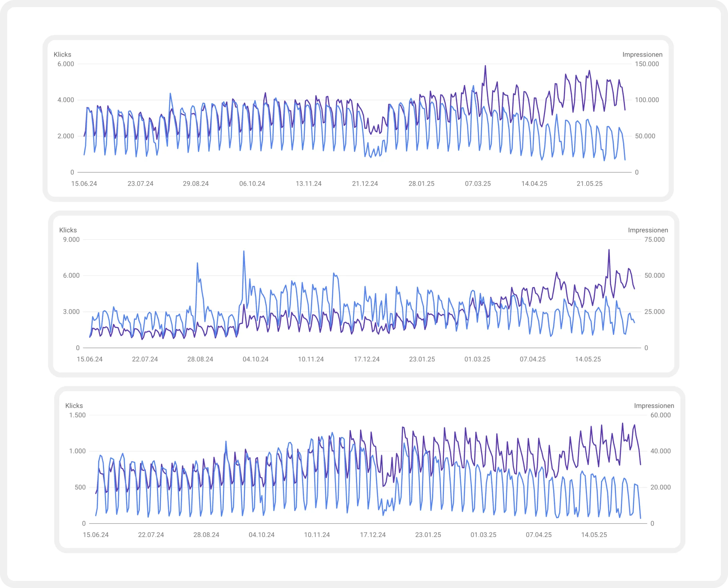Image resolution: width=728 pixels, height=588 pixels.
Task: Click the 60.000 Impressionen axis value
Action: tap(660, 415)
